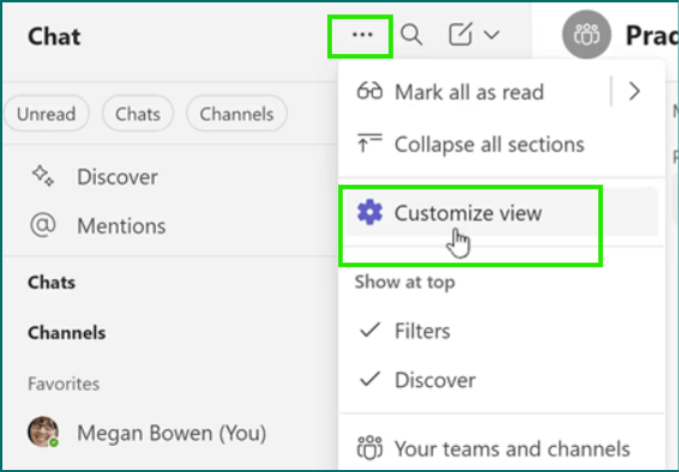Click the search magnifier icon
The height and width of the screenshot is (472, 679).
click(x=411, y=35)
